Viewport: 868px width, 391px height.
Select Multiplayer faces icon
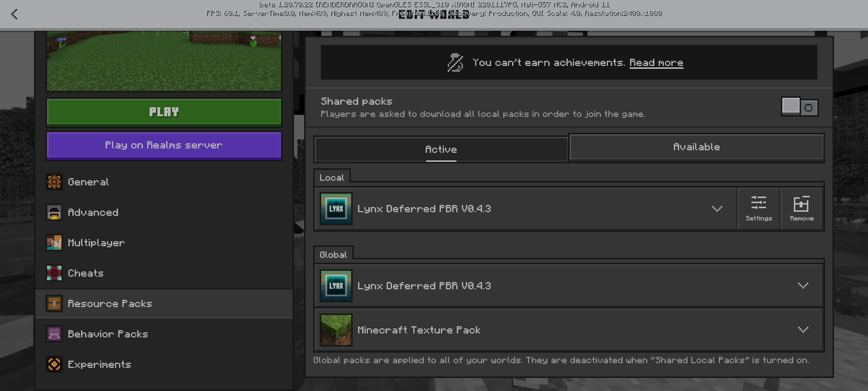pyautogui.click(x=54, y=243)
